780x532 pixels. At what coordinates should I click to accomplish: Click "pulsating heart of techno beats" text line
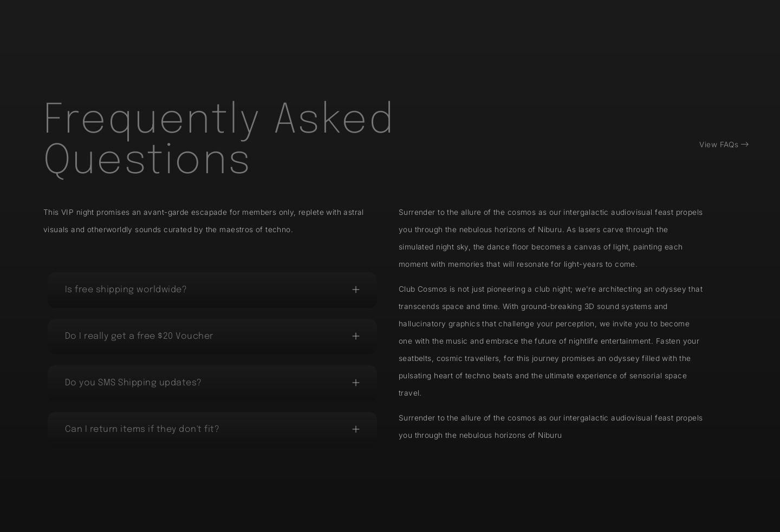point(455,376)
